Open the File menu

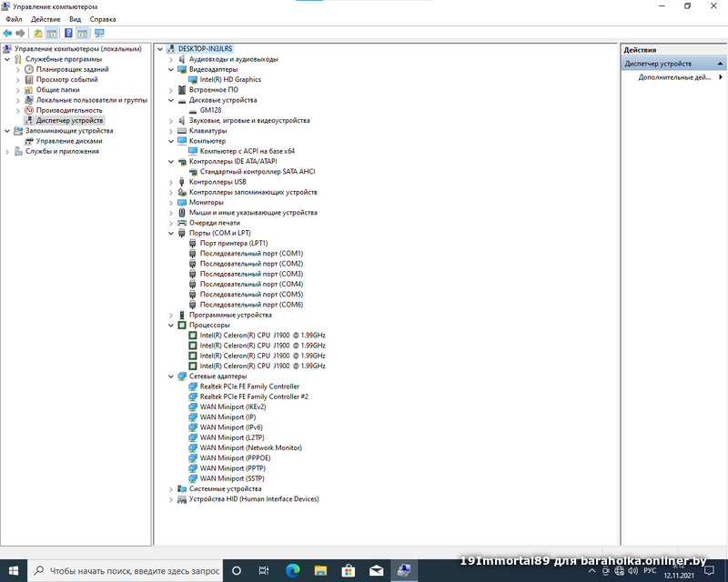coord(14,19)
